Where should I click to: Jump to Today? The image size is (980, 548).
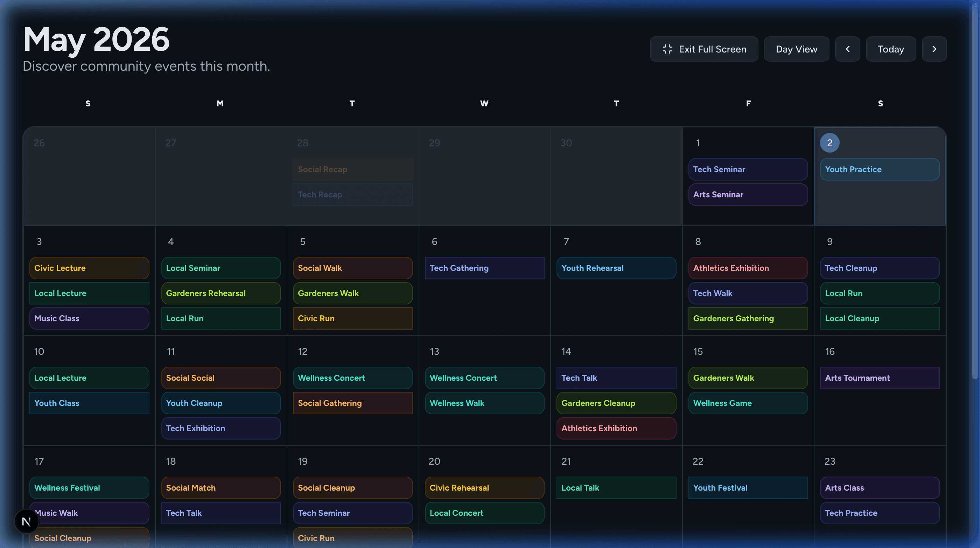(891, 49)
